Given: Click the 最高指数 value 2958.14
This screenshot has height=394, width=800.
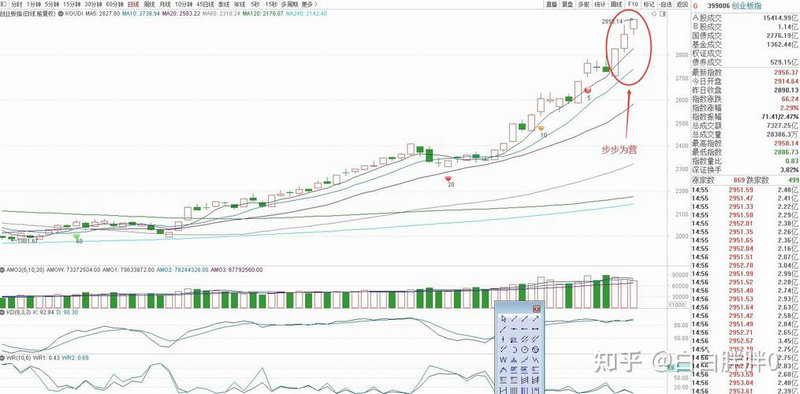Looking at the screenshot, I should click(786, 143).
